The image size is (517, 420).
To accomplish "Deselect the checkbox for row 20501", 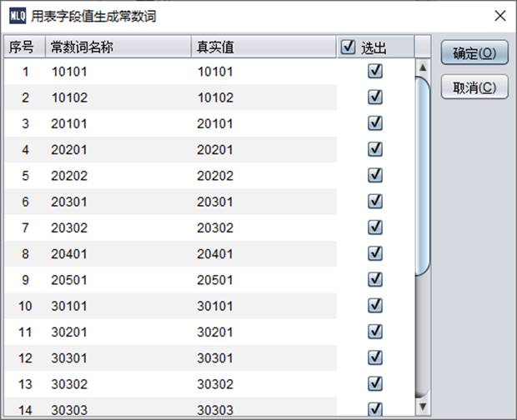I will point(374,280).
